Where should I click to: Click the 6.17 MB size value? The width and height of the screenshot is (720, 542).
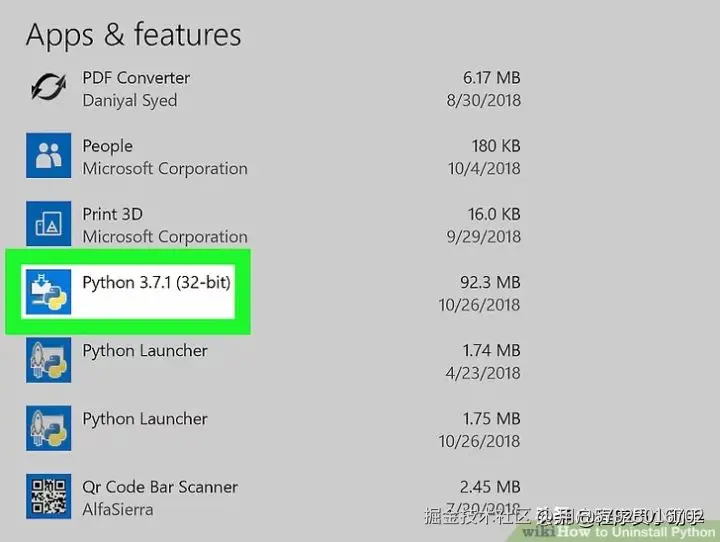(489, 78)
